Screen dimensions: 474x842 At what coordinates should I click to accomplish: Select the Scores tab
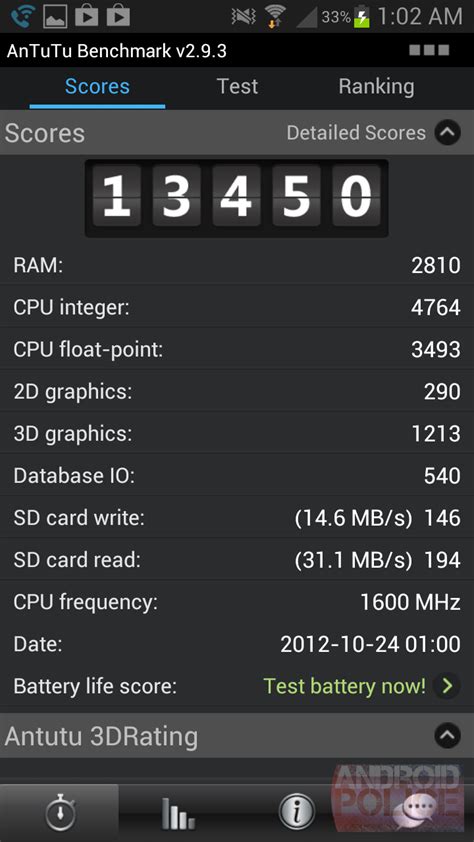pos(97,86)
